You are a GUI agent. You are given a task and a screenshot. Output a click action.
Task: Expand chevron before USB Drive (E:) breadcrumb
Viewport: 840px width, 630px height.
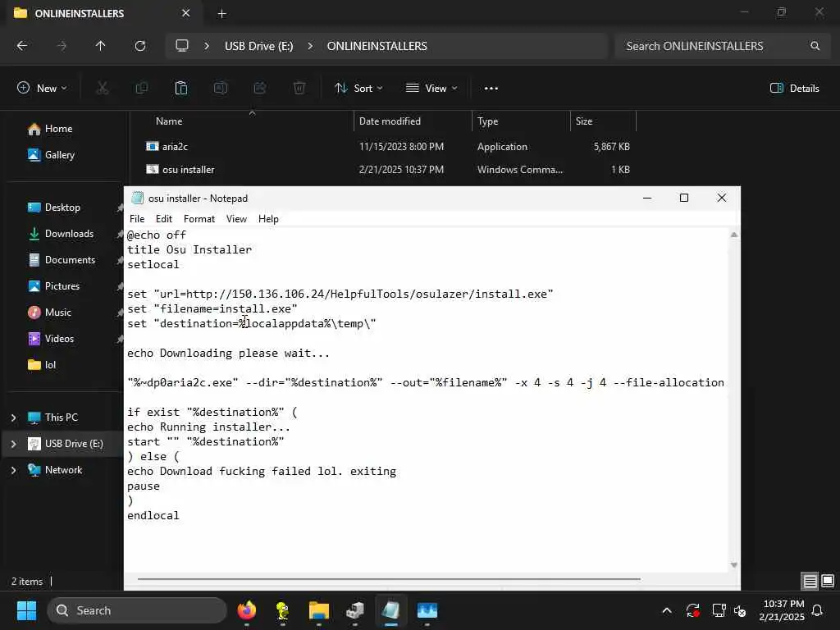click(207, 46)
